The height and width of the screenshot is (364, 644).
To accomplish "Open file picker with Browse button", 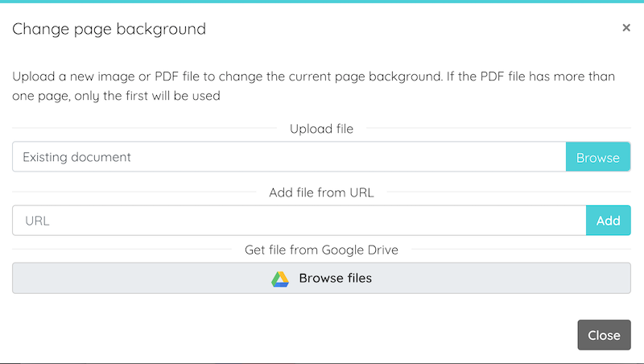I will [598, 157].
